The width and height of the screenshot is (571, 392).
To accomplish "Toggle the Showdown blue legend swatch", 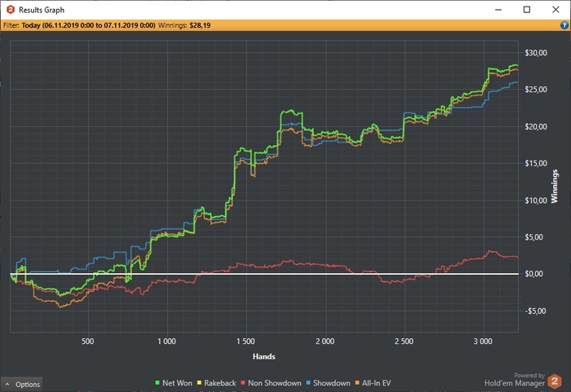I will [308, 383].
